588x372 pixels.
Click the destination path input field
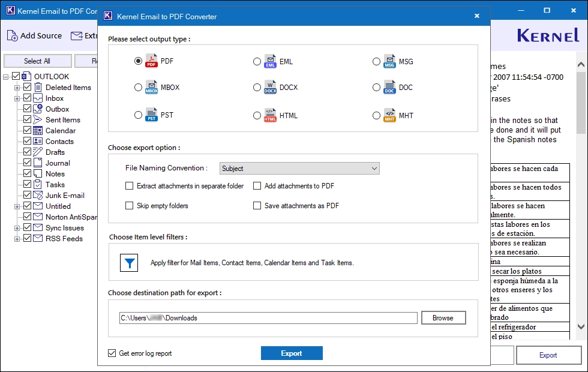point(268,317)
